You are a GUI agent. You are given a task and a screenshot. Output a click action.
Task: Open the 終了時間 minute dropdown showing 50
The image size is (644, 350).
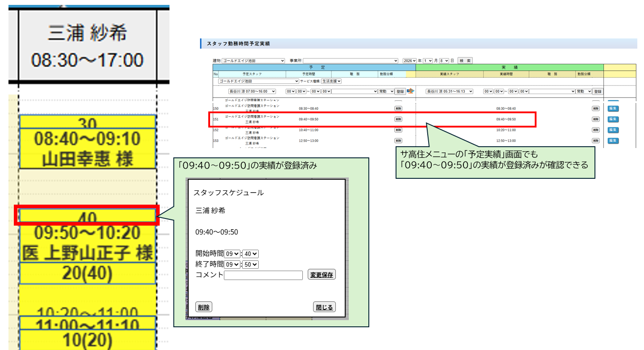pyautogui.click(x=250, y=264)
